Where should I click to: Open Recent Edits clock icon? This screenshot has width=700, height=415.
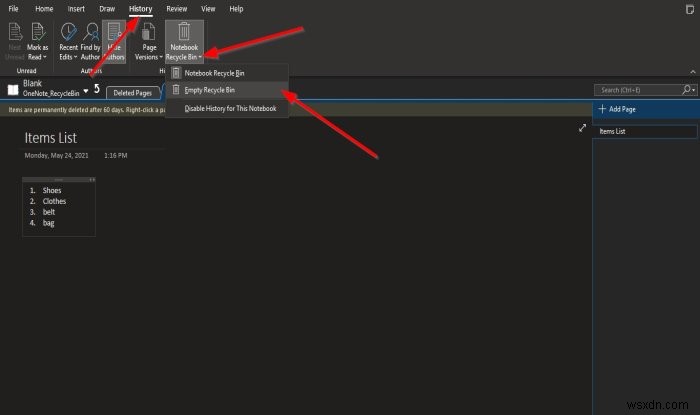click(68, 32)
